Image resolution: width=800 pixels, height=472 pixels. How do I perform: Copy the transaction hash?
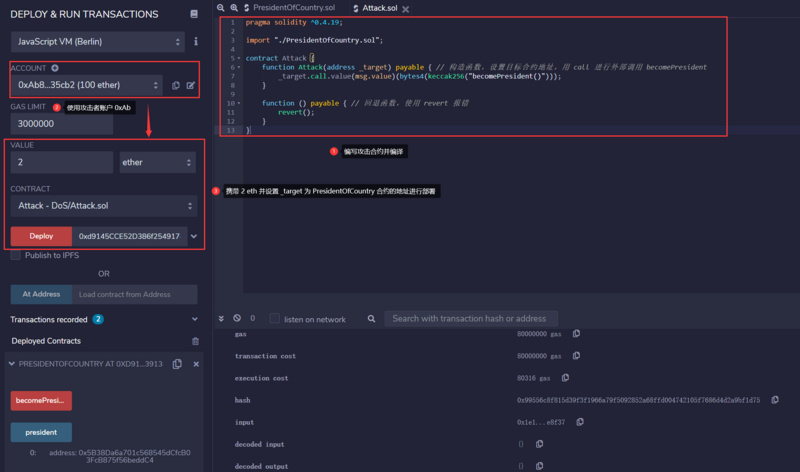775,400
